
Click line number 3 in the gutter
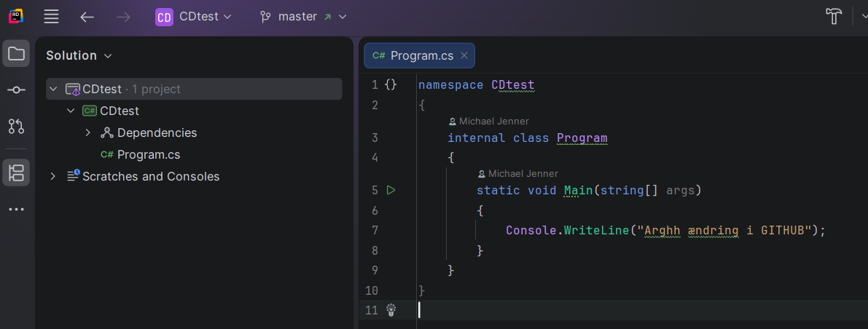(x=375, y=138)
